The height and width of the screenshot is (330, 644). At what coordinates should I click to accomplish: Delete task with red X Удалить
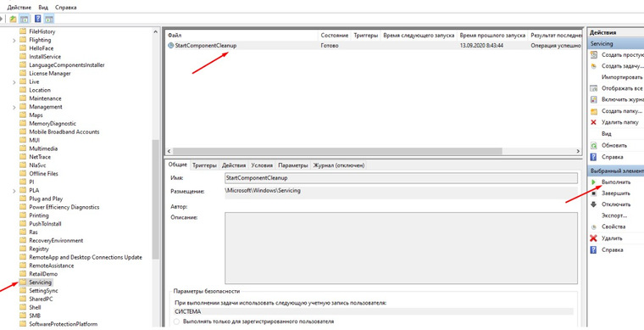(x=593, y=238)
